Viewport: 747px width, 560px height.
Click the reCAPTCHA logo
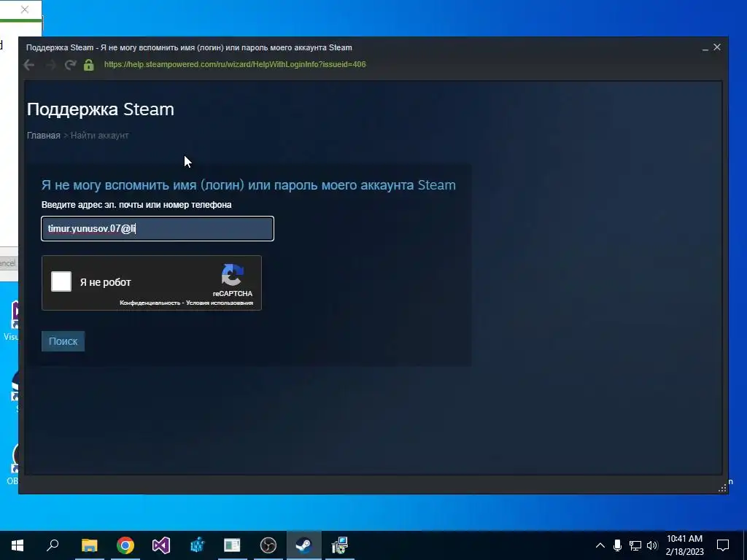tap(233, 275)
